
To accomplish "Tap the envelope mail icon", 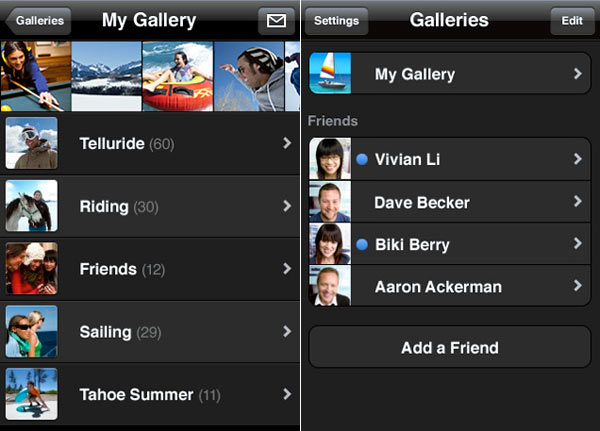I will pos(277,20).
